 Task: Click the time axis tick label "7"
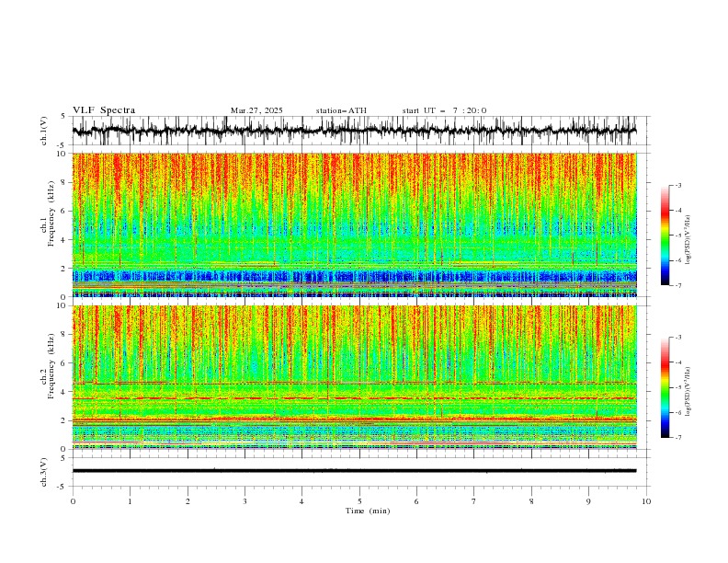pyautogui.click(x=474, y=501)
